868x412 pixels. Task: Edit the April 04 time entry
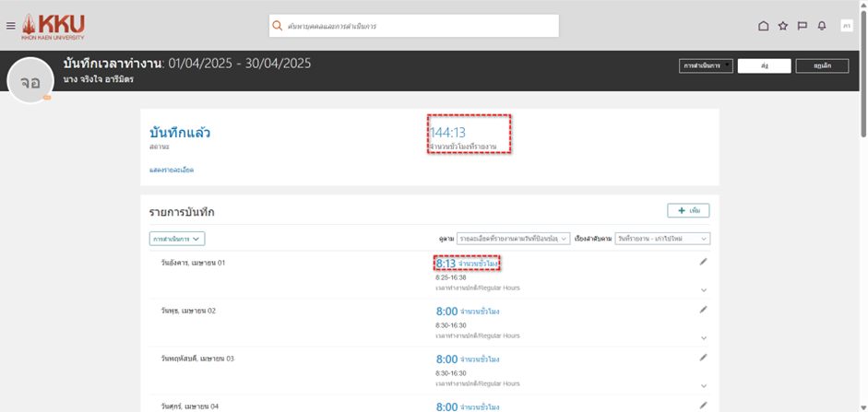pyautogui.click(x=703, y=405)
